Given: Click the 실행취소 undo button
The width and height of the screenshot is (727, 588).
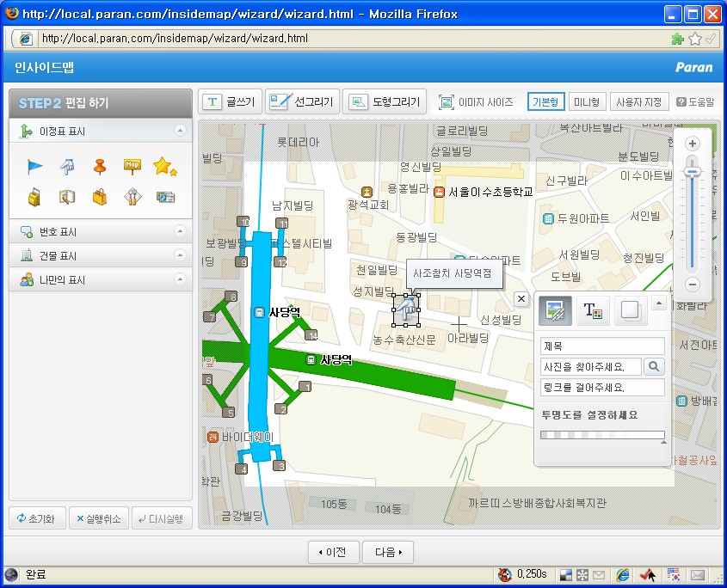Looking at the screenshot, I should (99, 518).
